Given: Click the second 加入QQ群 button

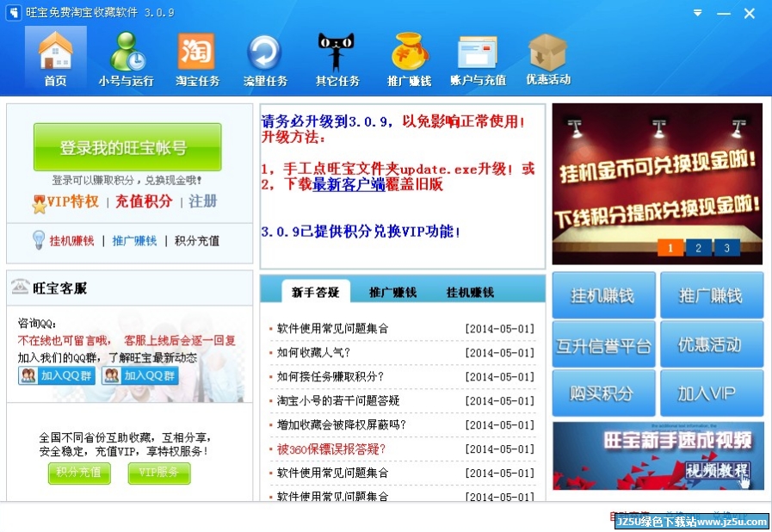Looking at the screenshot, I should tap(139, 376).
